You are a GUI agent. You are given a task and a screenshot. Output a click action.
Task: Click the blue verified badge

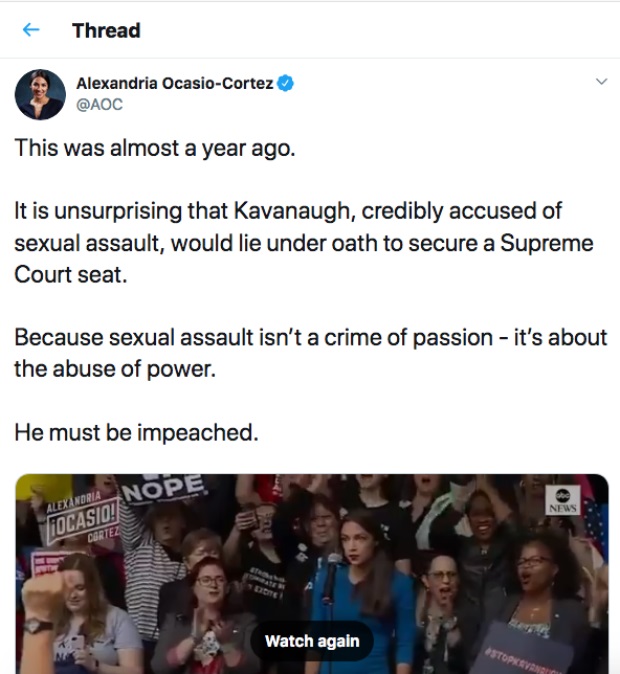[x=285, y=84]
